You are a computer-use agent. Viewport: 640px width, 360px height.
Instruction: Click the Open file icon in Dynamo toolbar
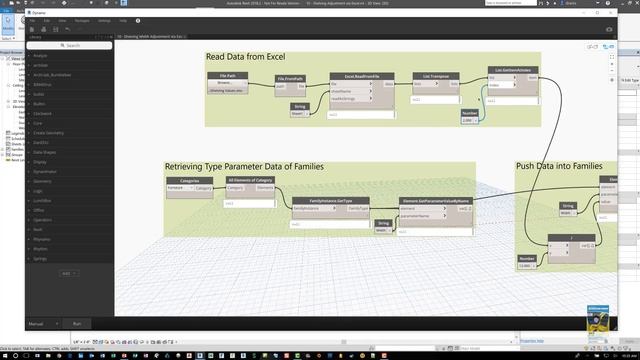(x=44, y=29)
